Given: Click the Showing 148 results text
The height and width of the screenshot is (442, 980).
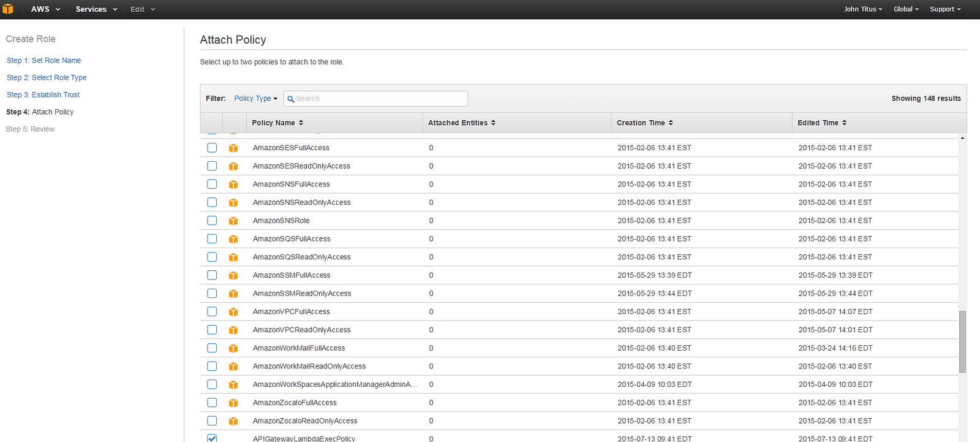Looking at the screenshot, I should coord(926,98).
